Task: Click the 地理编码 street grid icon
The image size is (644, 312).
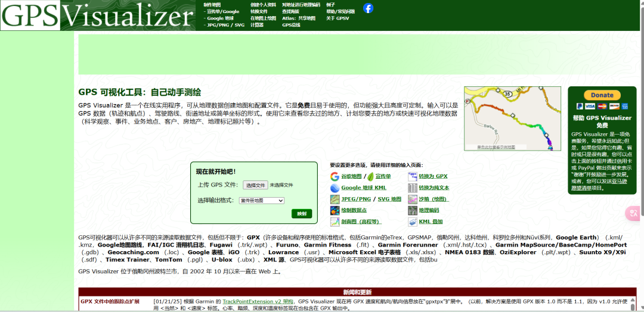Action: pos(413,211)
